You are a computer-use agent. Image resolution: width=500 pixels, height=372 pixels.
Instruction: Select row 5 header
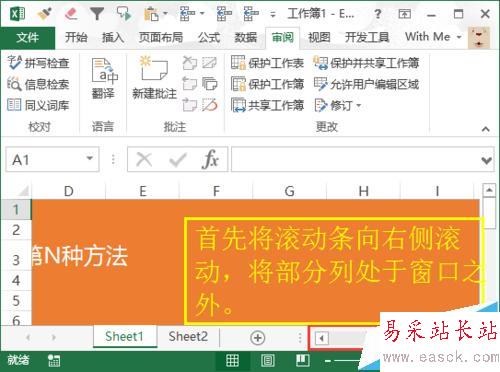(x=16, y=301)
